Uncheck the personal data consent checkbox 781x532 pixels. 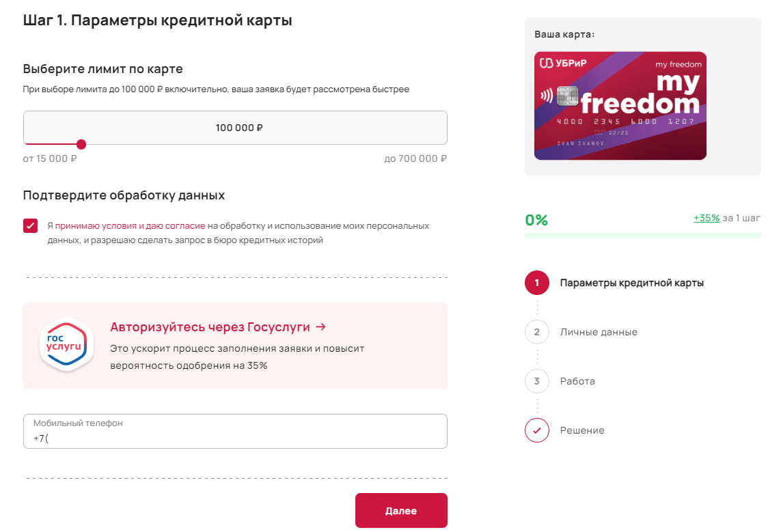tap(31, 226)
